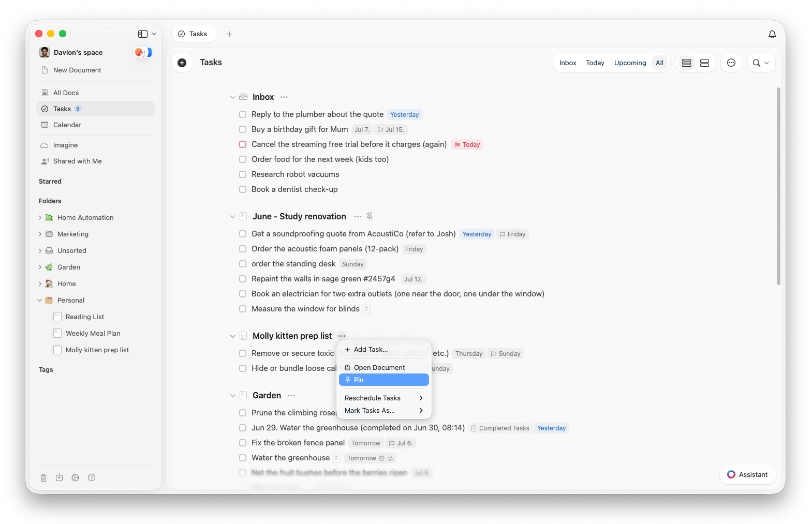This screenshot has height=524, width=812.
Task: Open Mark Tasks As... submenu
Action: click(384, 411)
